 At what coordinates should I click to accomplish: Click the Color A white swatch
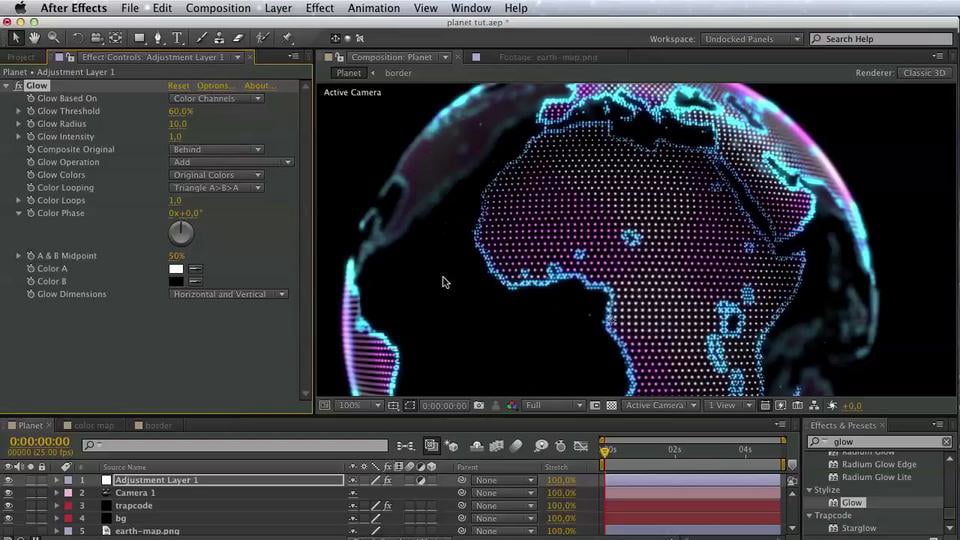tap(176, 269)
